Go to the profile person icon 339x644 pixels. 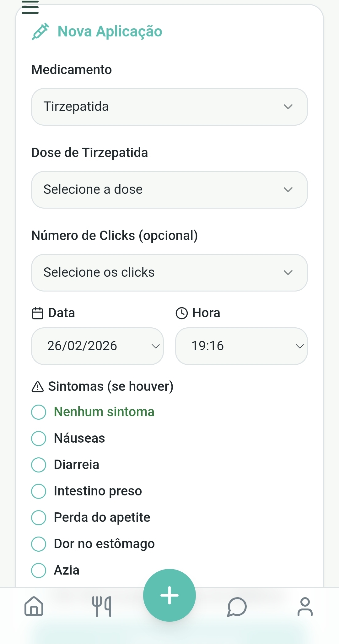pyautogui.click(x=305, y=607)
